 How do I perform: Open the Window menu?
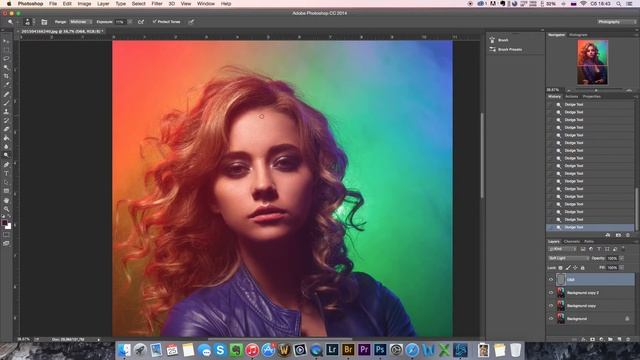click(x=206, y=4)
